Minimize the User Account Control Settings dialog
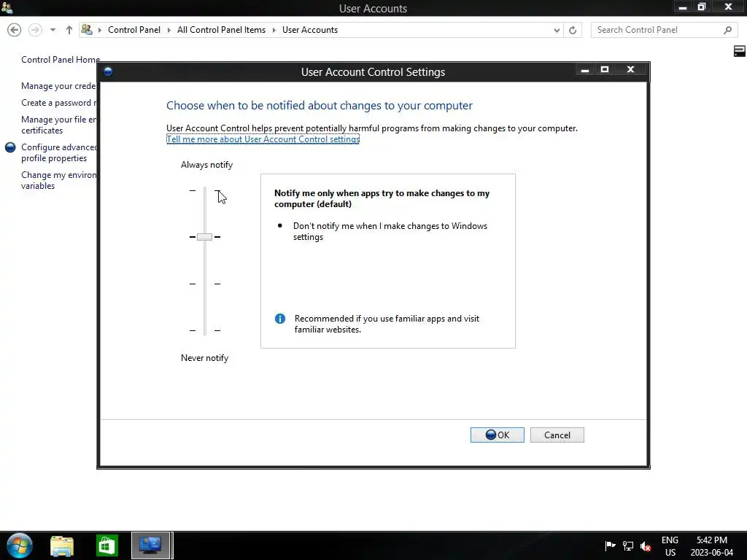The height and width of the screenshot is (560, 747). pos(585,70)
